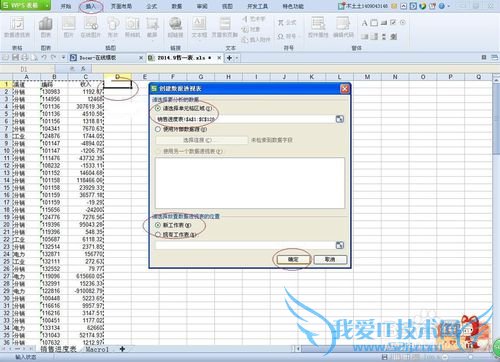The image size is (500, 362).
Task: Select the label form control 'A' icon
Action: 364,23
